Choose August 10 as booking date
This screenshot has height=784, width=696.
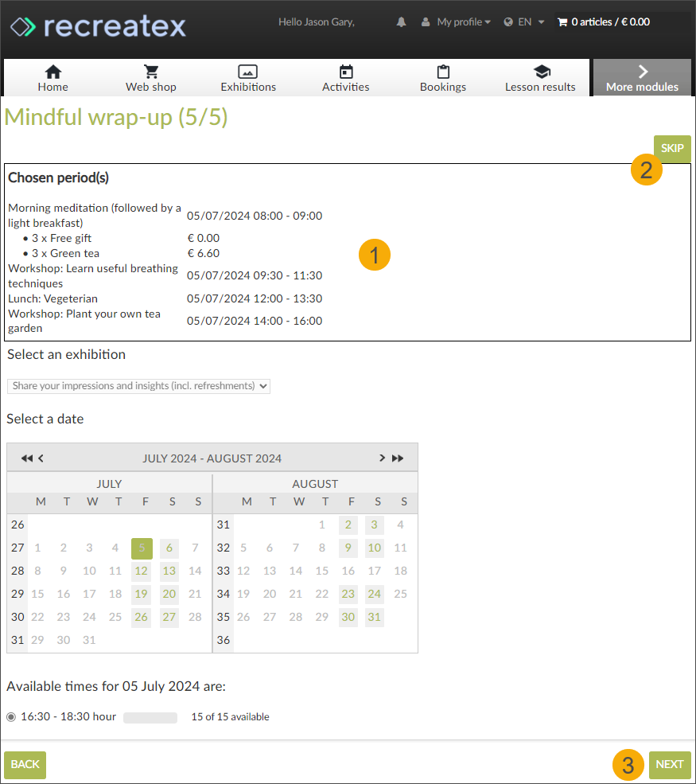pyautogui.click(x=374, y=548)
